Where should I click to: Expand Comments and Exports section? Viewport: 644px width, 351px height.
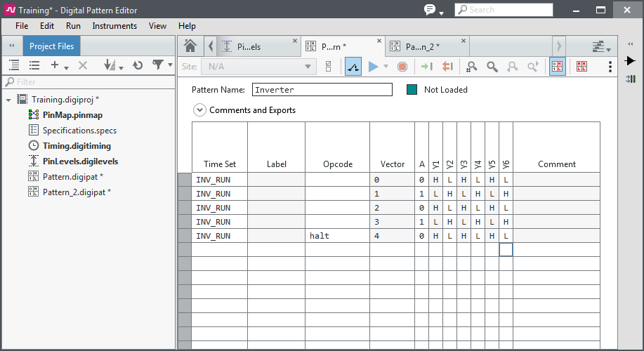pos(199,110)
